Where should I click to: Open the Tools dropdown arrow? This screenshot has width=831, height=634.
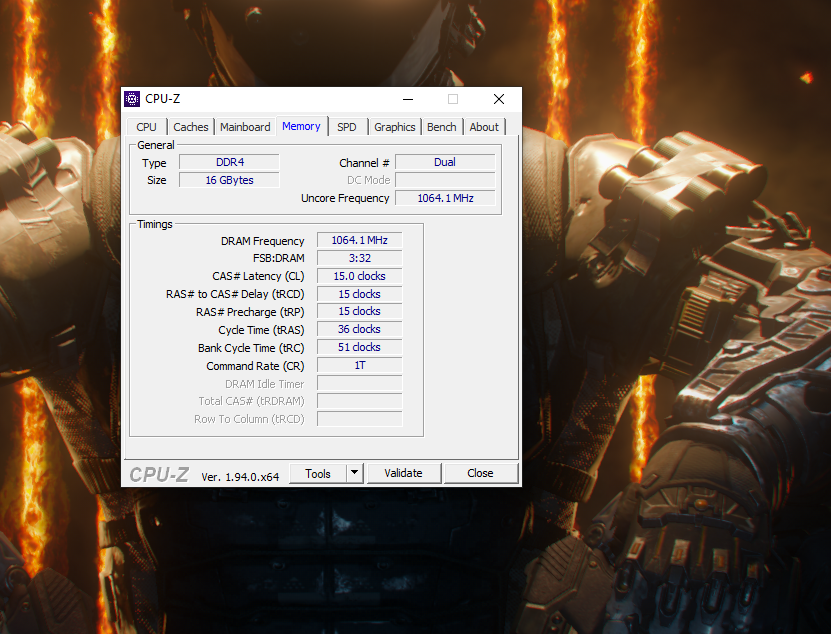click(352, 472)
